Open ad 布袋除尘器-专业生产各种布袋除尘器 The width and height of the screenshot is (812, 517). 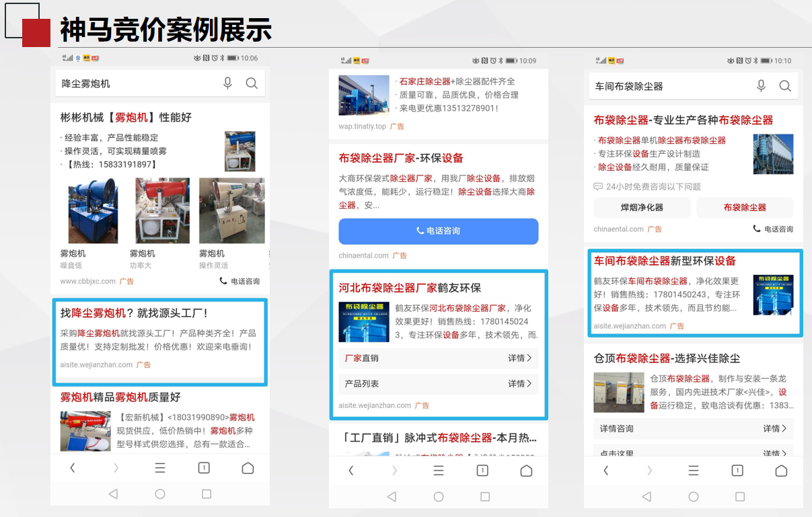click(684, 120)
